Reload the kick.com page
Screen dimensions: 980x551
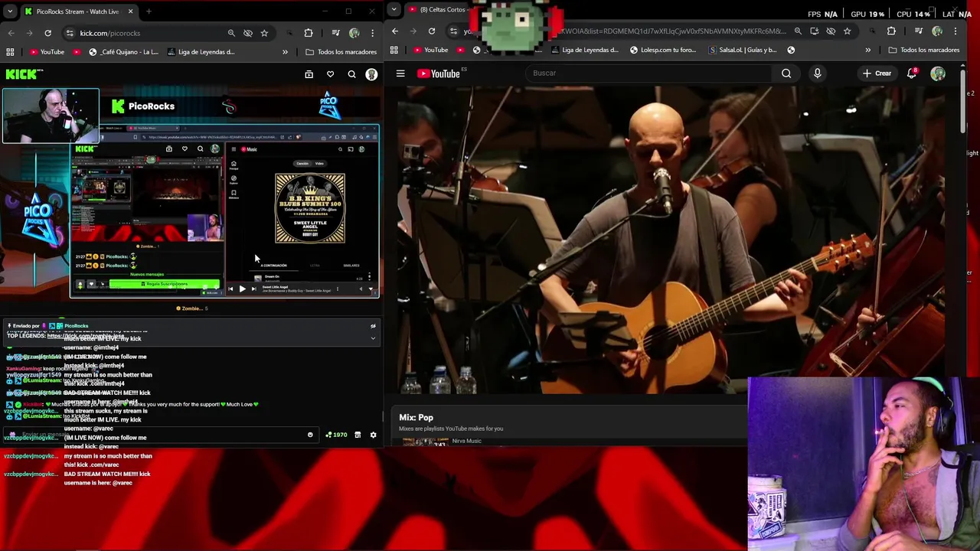[x=47, y=33]
